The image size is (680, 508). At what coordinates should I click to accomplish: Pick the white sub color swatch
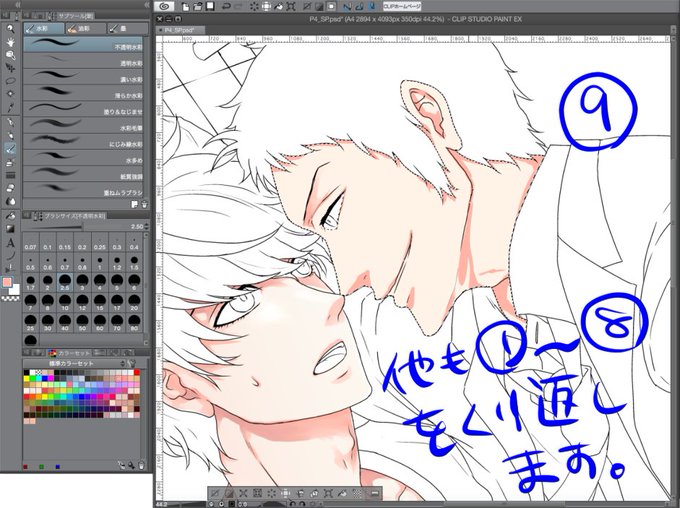coord(14,289)
